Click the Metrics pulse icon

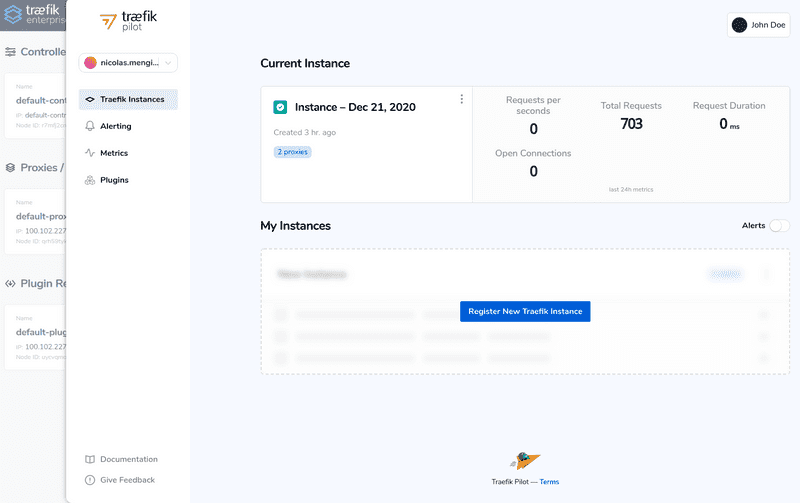90,153
